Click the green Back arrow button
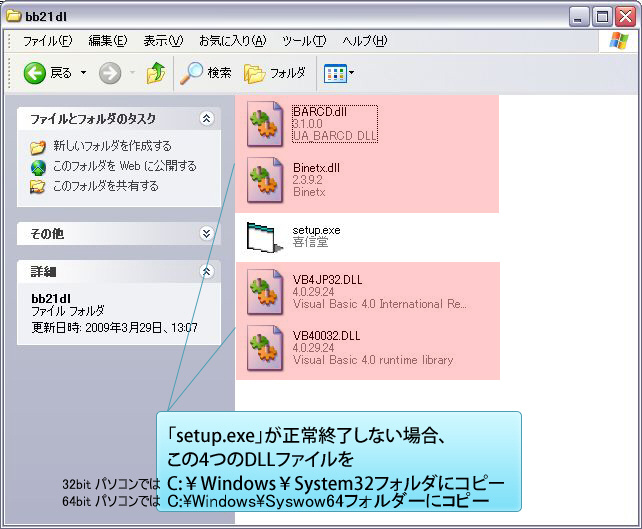The width and height of the screenshot is (642, 529). click(x=34, y=73)
